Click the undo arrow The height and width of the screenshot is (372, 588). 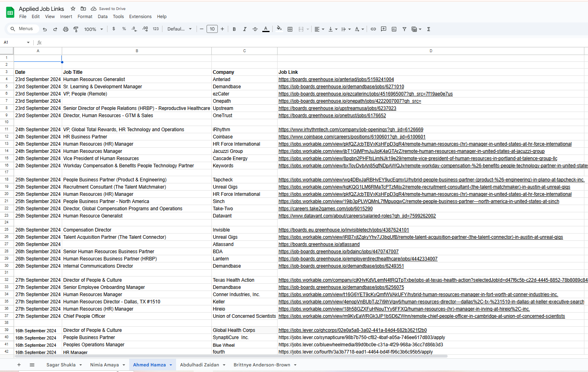pyautogui.click(x=45, y=29)
